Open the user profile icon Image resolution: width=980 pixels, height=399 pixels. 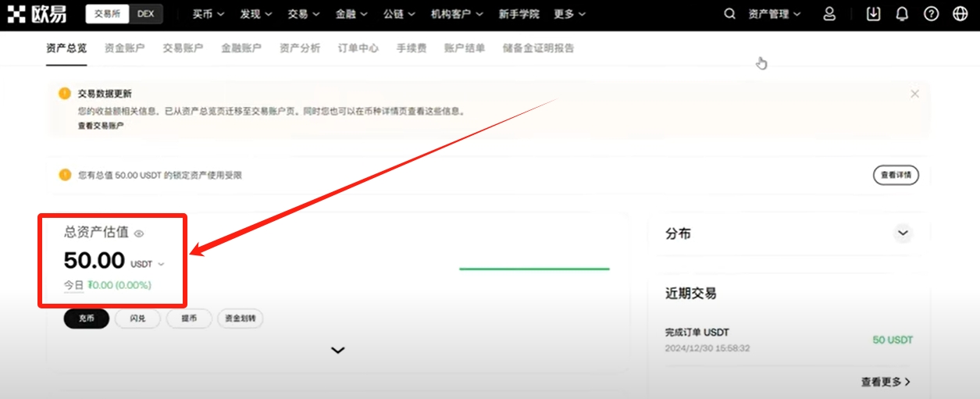(829, 14)
